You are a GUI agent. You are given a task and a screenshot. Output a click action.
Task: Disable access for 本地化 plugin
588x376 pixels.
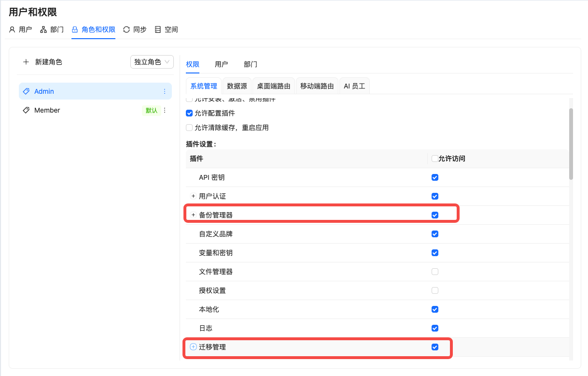point(435,309)
